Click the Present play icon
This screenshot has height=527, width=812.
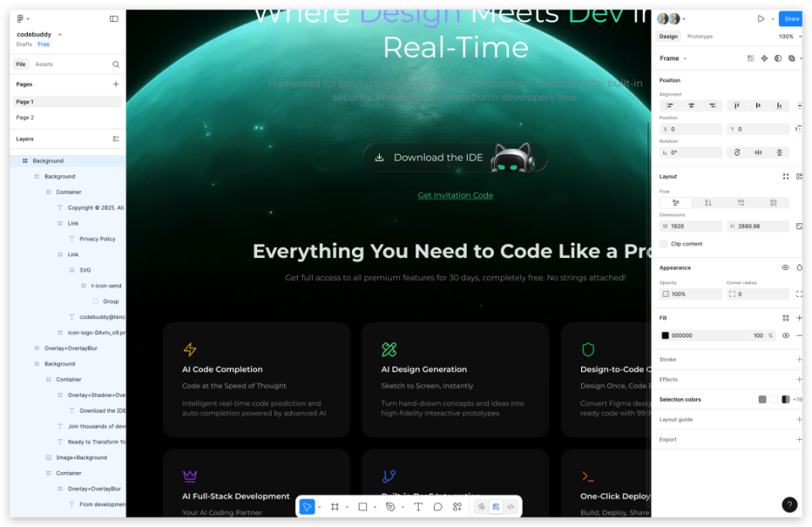pyautogui.click(x=760, y=19)
